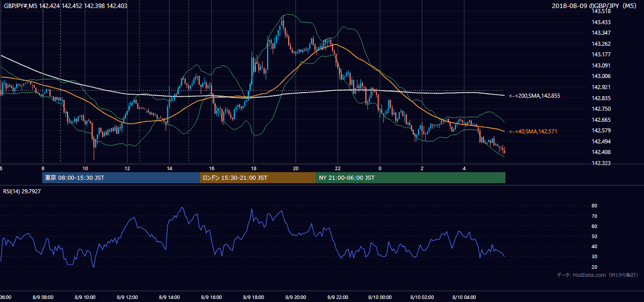This screenshot has width=644, height=302.
Task: Click the 8/9 18:00 time label
Action: pos(254,297)
